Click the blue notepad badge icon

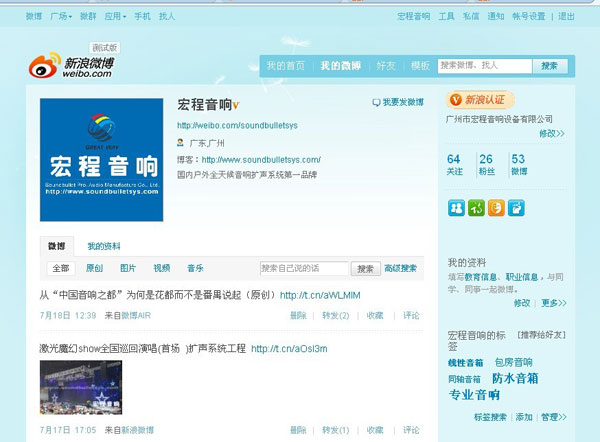[516, 208]
